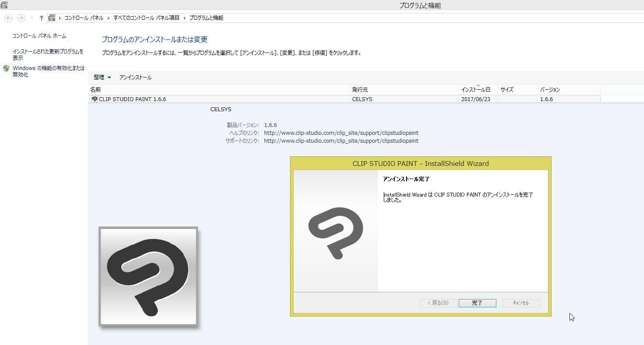
Task: Click the shield icon beside Windows の機能の有効化
Action: pos(6,68)
